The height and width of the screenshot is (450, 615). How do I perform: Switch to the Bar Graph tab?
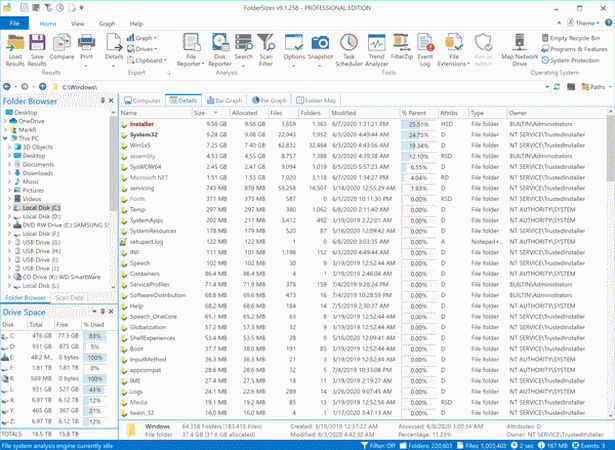coord(224,100)
